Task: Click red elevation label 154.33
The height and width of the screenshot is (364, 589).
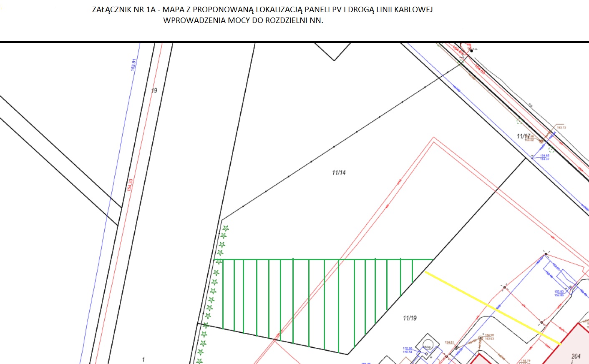Action: coord(130,185)
